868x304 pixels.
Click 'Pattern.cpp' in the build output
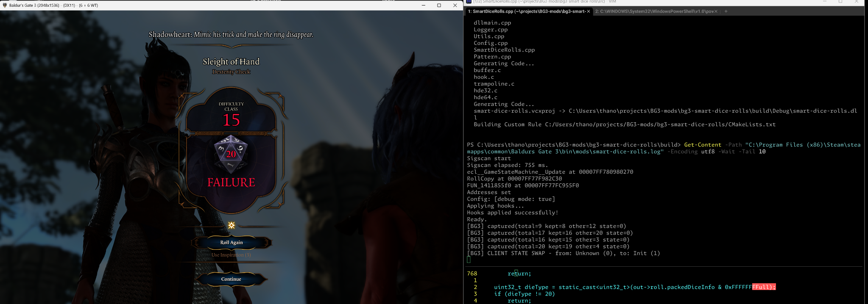(492, 57)
